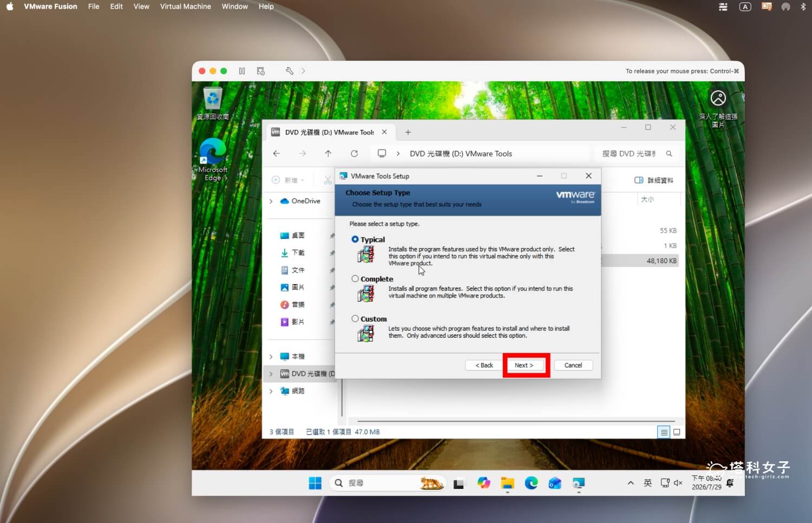The height and width of the screenshot is (523, 812).
Task: Open VM settings wrench icon
Action: [290, 71]
